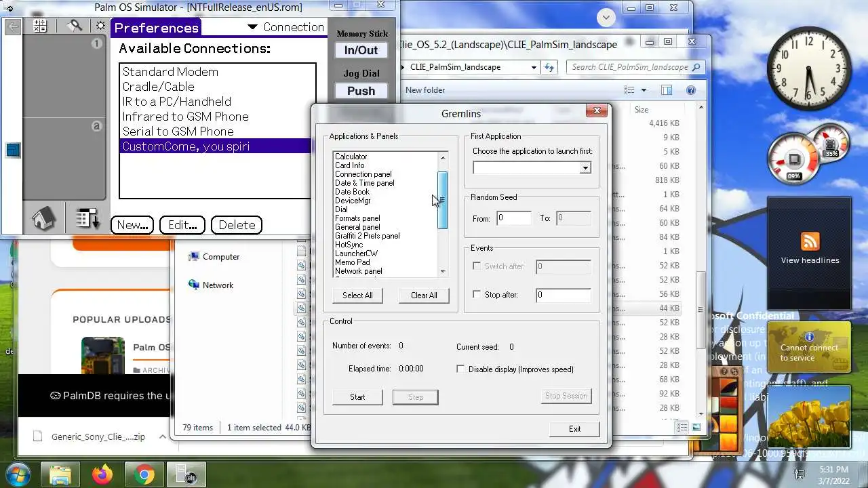Click 'View headlines' on feed gadget

click(810, 260)
